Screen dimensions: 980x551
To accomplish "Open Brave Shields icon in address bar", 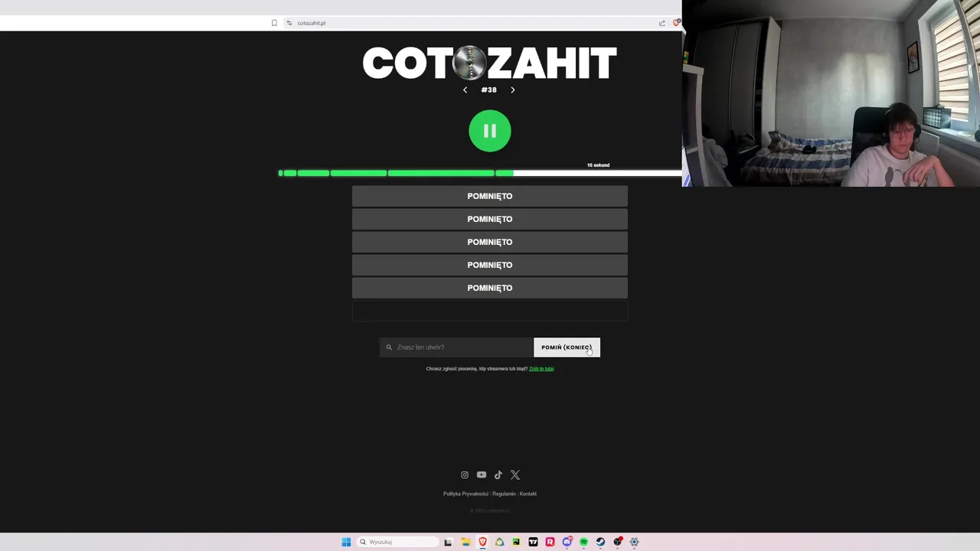I will pyautogui.click(x=676, y=23).
